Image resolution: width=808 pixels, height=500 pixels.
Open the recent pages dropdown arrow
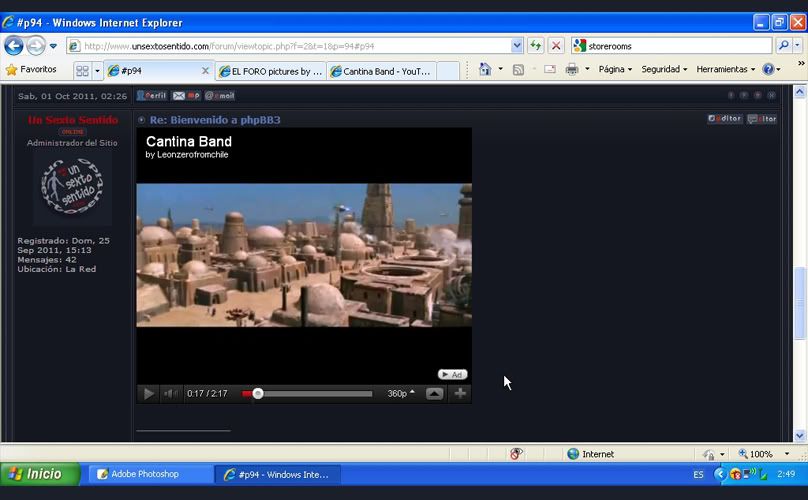(53, 46)
